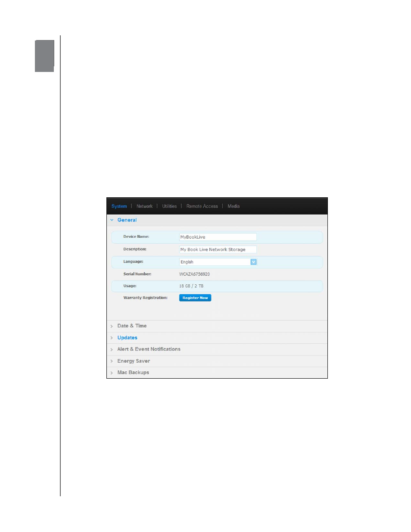Expand Alert & Event Notifications chevron
Screen dimensions: 411x532
coord(112,349)
